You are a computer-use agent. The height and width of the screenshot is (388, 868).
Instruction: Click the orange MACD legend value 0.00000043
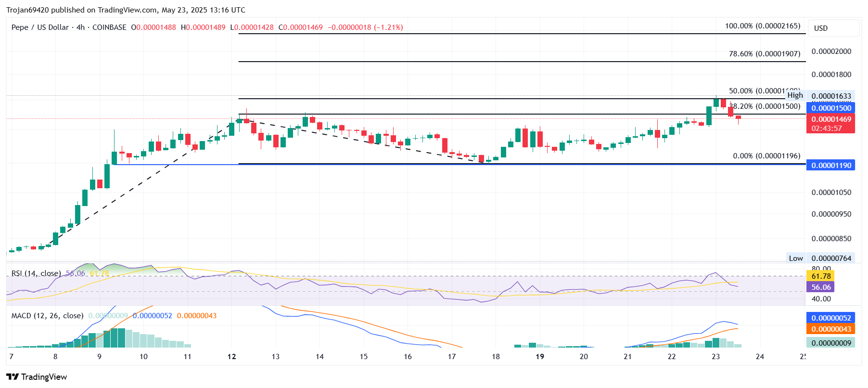[x=197, y=316]
